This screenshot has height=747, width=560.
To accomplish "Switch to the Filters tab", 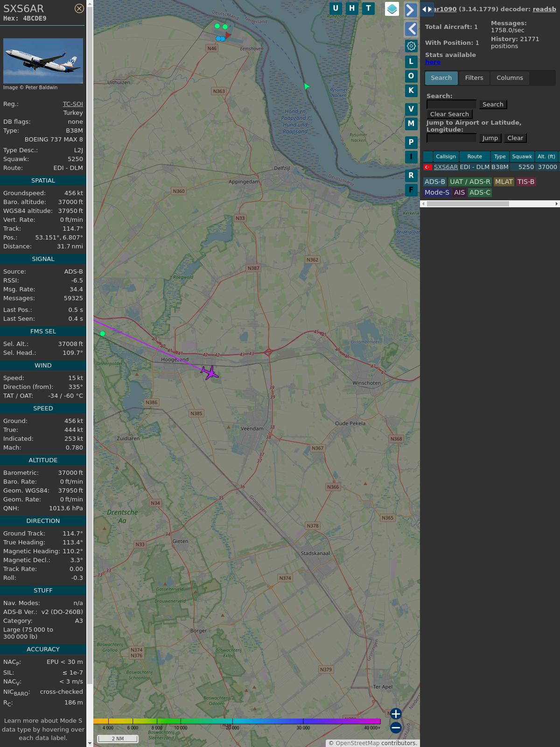I will click(474, 78).
